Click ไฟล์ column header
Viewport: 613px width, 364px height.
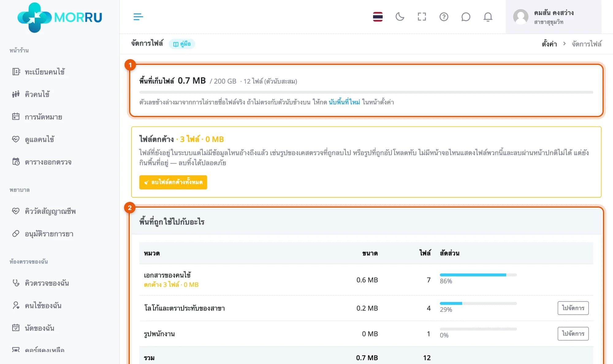(425, 253)
